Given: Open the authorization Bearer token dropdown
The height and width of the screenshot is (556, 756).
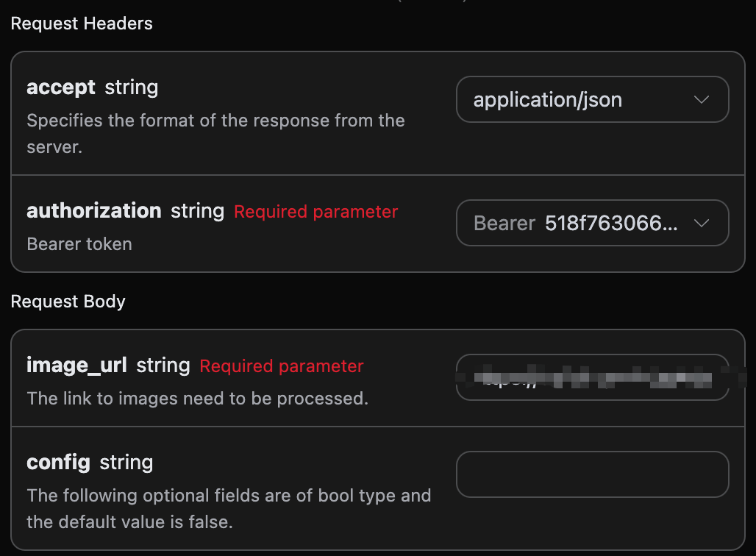Looking at the screenshot, I should click(x=581, y=224).
